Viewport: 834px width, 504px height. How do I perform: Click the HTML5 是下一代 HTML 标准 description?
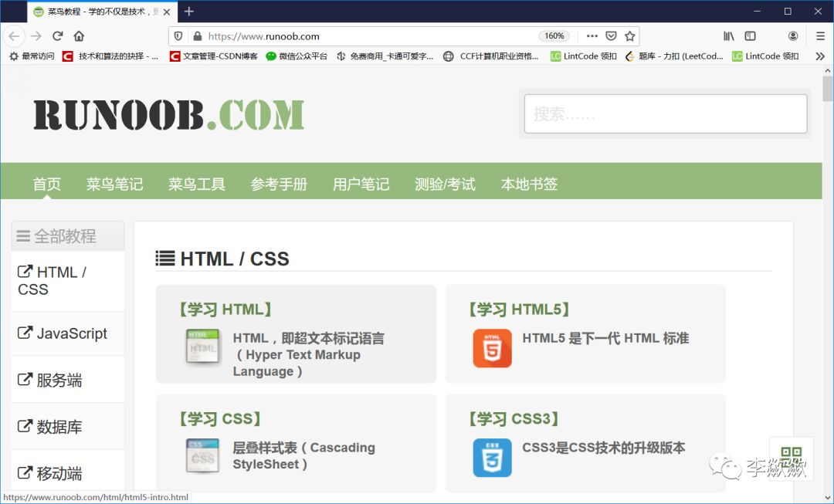click(605, 338)
